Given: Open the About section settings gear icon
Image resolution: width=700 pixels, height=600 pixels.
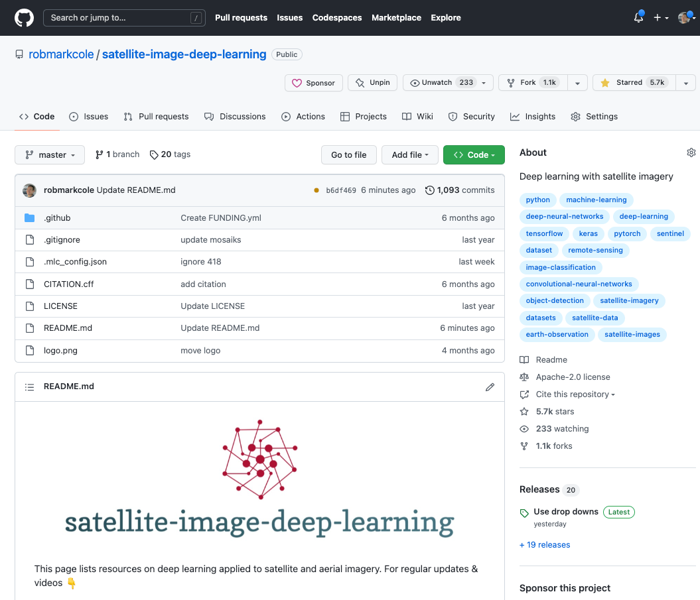Looking at the screenshot, I should [x=691, y=152].
